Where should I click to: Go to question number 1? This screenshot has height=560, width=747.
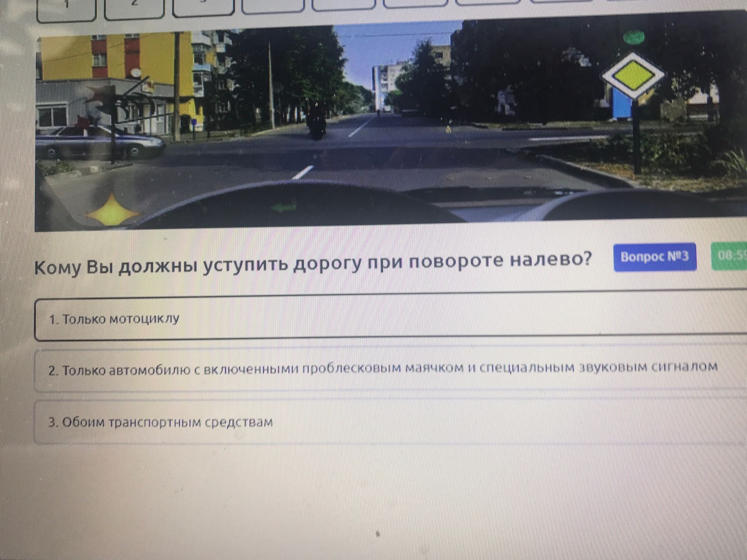point(66,9)
